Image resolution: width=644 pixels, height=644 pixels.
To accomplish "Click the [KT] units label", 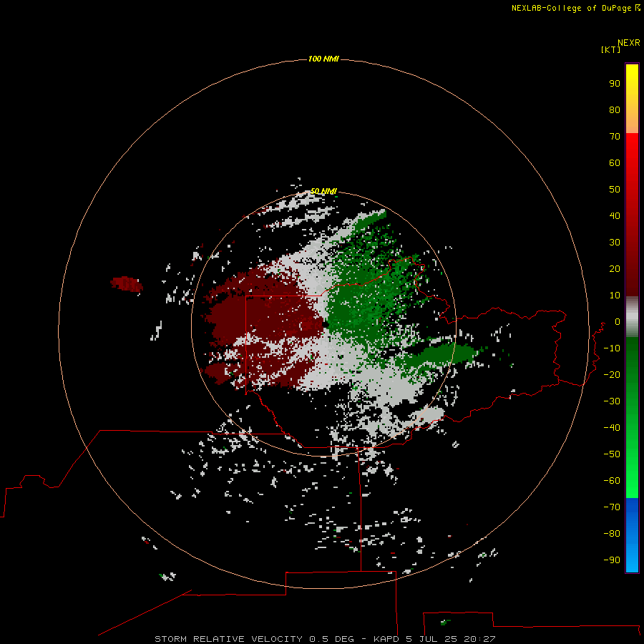I will [x=610, y=49].
